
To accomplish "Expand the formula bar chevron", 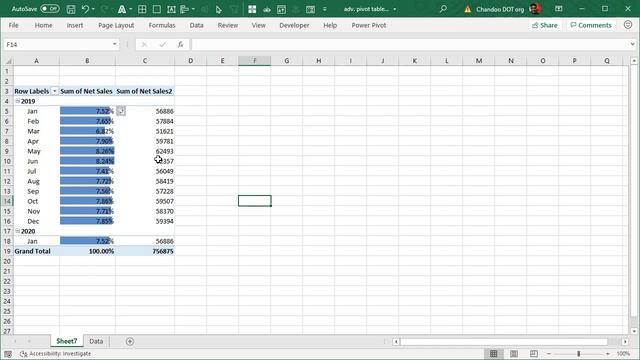I will pos(632,44).
